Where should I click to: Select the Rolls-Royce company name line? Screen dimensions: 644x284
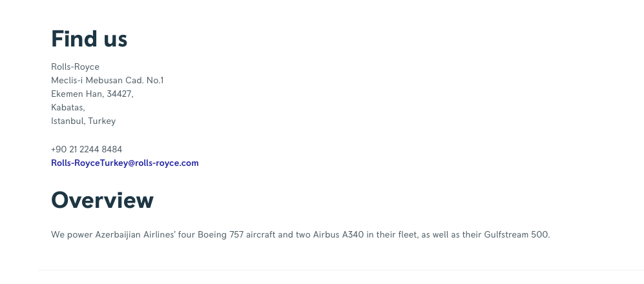click(x=75, y=66)
